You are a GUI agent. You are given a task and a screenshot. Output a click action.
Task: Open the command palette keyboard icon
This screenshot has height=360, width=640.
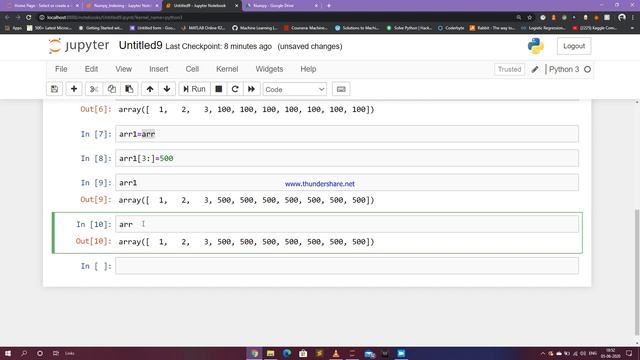[x=341, y=89]
